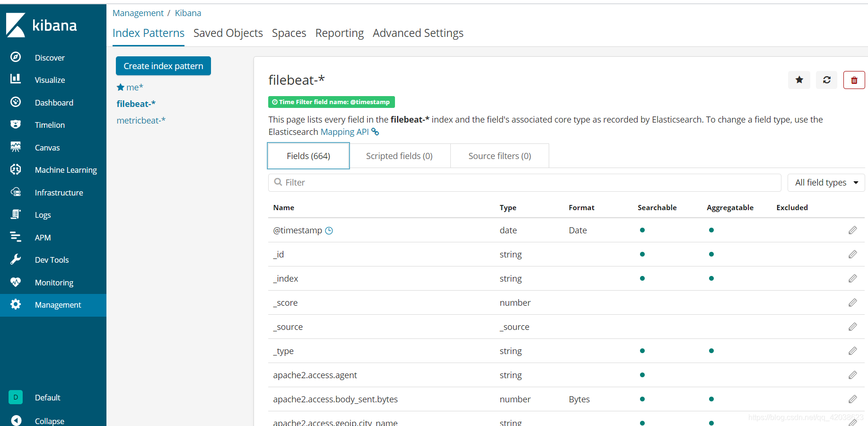The width and height of the screenshot is (868, 426).
Task: Click the apache2.access.agent field name
Action: [x=315, y=375]
